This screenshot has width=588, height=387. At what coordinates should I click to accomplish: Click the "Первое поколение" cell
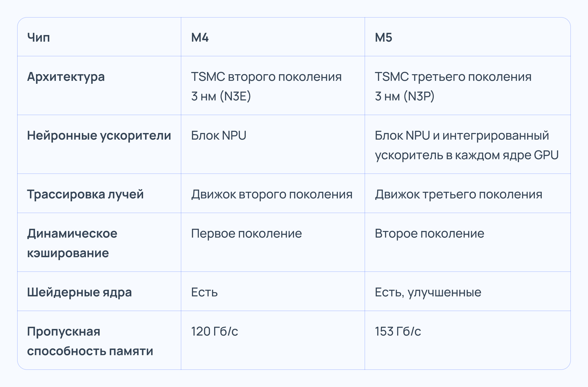246,233
